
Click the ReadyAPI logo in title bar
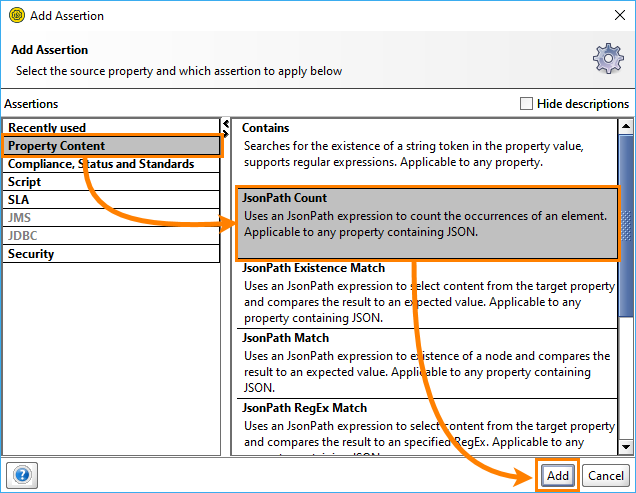(x=17, y=15)
